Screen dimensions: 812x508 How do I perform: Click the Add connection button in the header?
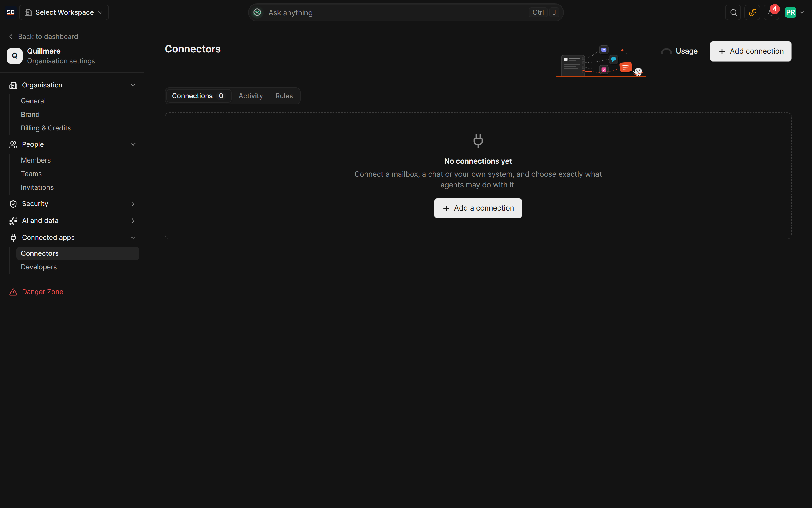tap(751, 51)
